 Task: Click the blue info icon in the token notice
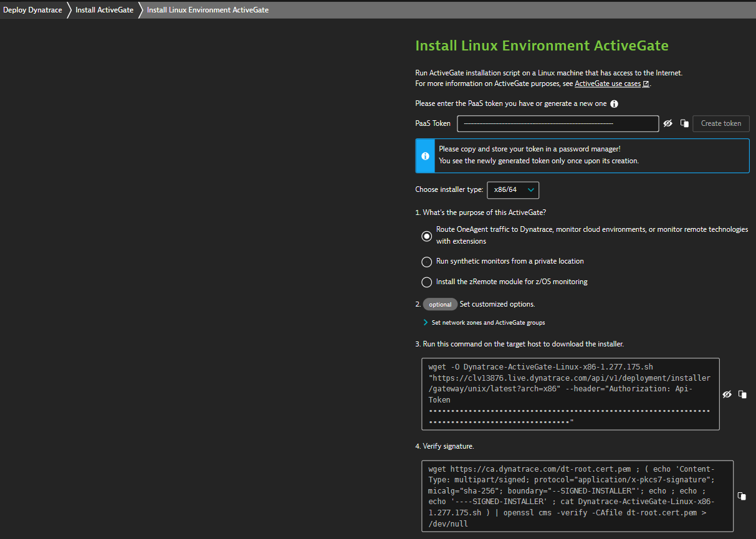(425, 156)
